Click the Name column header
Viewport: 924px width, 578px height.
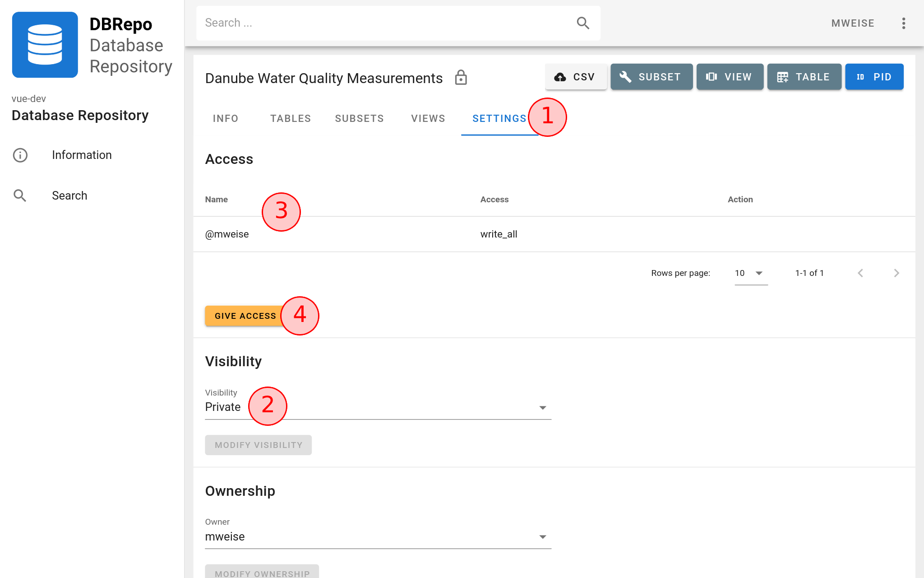click(x=217, y=199)
